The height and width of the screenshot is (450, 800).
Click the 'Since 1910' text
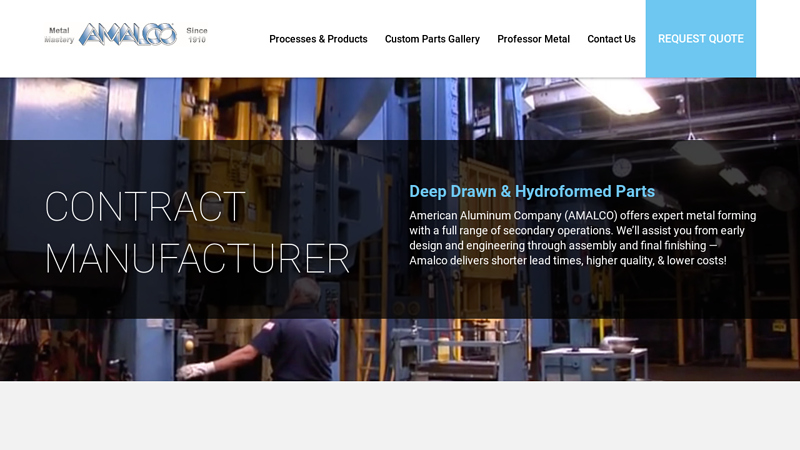197,35
